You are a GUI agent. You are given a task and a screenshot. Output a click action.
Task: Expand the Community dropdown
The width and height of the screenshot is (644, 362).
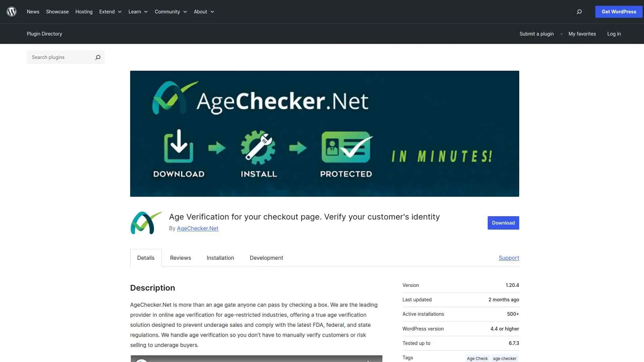coord(170,12)
